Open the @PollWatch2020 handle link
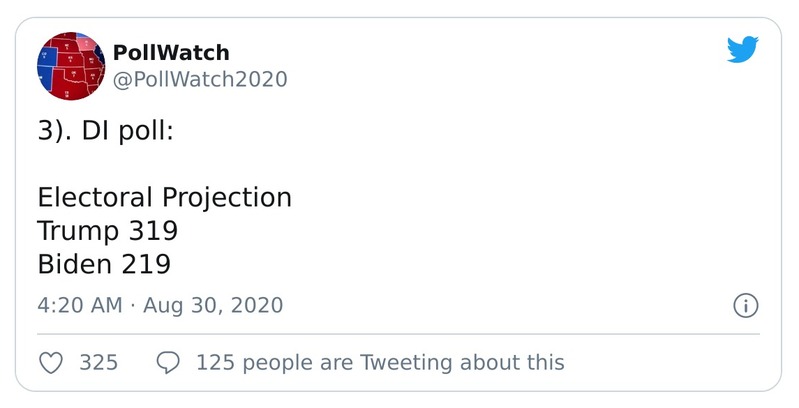Screen dimensions: 799x408 pyautogui.click(x=199, y=80)
